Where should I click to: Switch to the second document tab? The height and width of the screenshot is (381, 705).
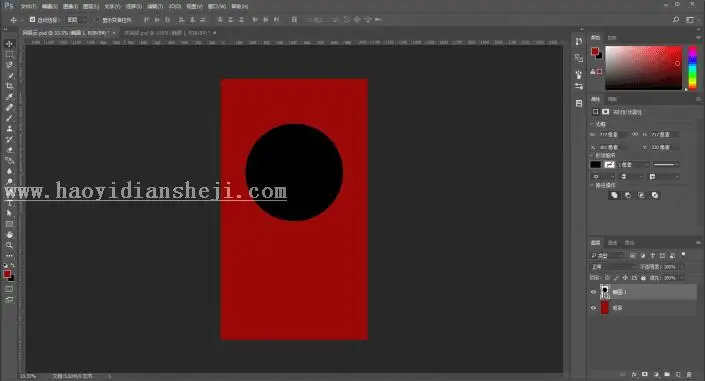pyautogui.click(x=168, y=33)
